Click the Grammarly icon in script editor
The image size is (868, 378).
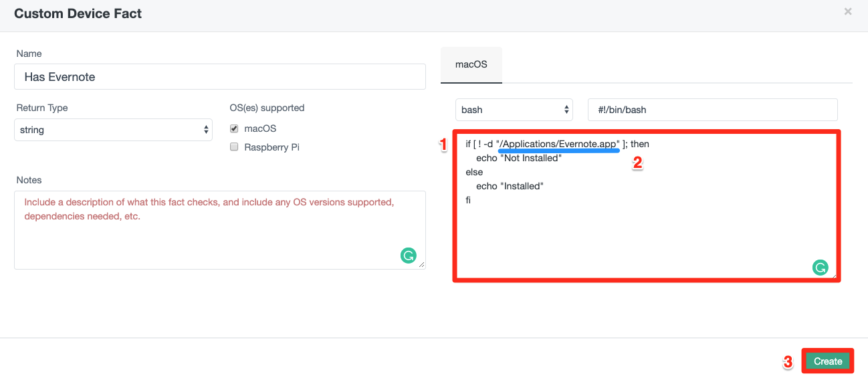tap(820, 268)
